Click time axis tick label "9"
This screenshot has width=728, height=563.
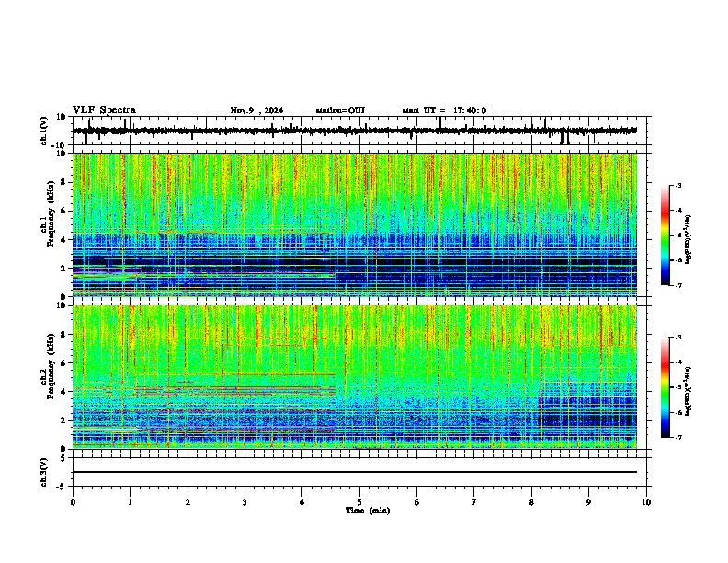coord(588,502)
